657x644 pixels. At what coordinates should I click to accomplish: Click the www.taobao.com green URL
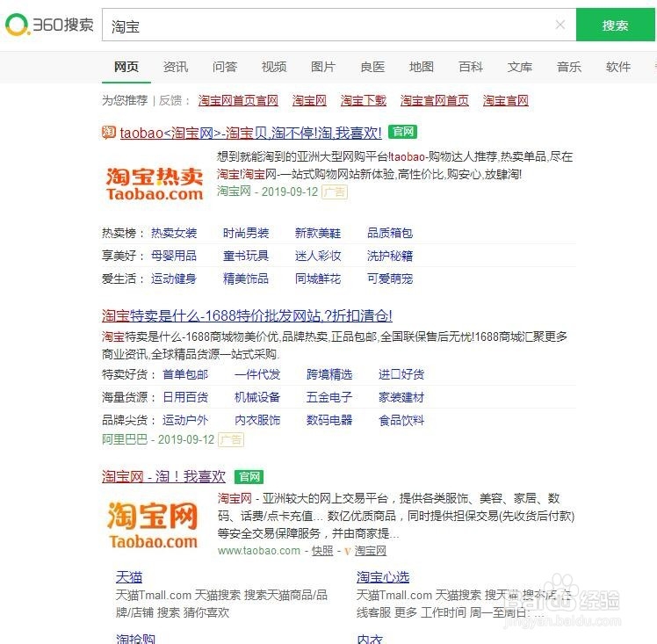(259, 551)
